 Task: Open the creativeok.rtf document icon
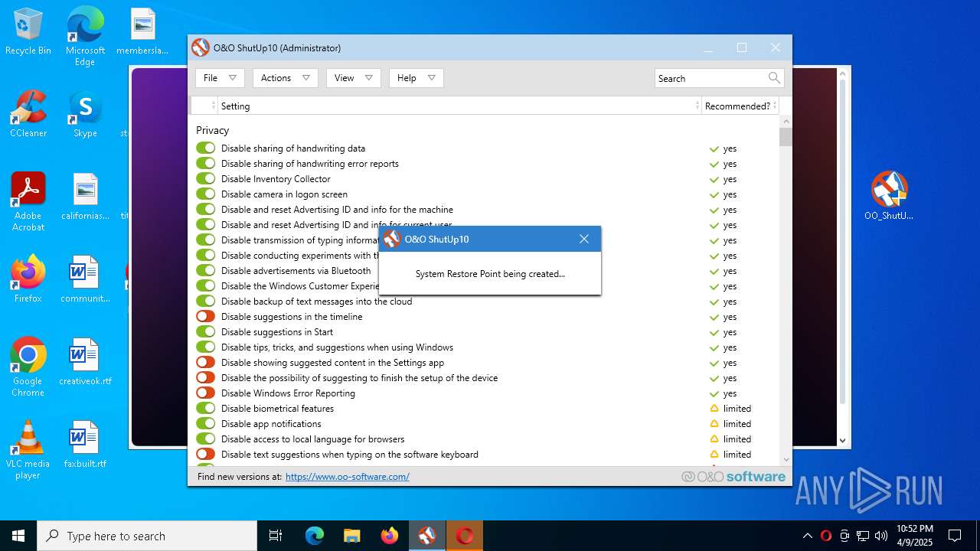click(x=85, y=362)
